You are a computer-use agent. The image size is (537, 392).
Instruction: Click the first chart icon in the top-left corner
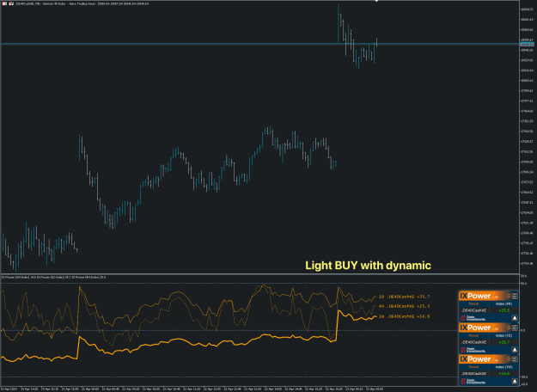(x=5, y=3)
